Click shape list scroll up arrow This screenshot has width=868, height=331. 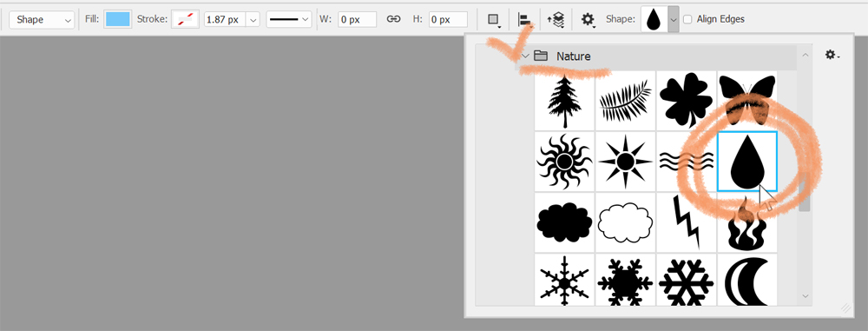[805, 55]
